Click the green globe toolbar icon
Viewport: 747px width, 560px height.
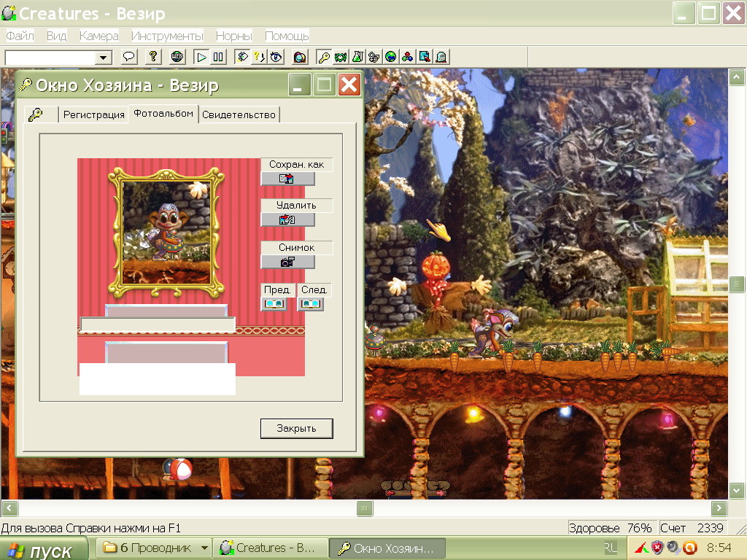pyautogui.click(x=391, y=57)
